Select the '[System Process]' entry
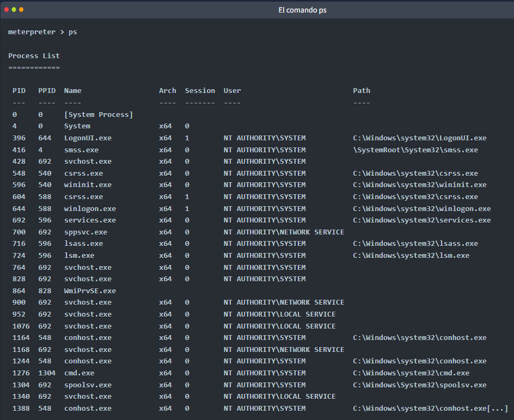 click(x=99, y=115)
